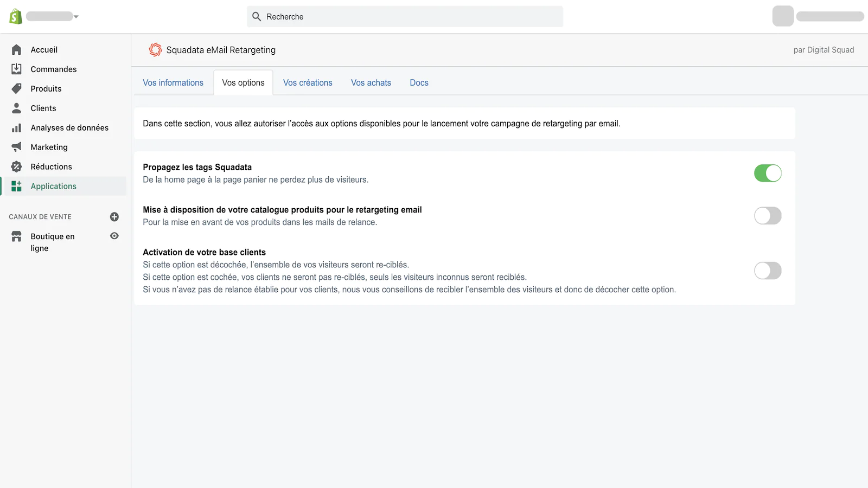Screen dimensions: 868x488
Task: Go to Accueil in sidebar
Action: click(44, 50)
